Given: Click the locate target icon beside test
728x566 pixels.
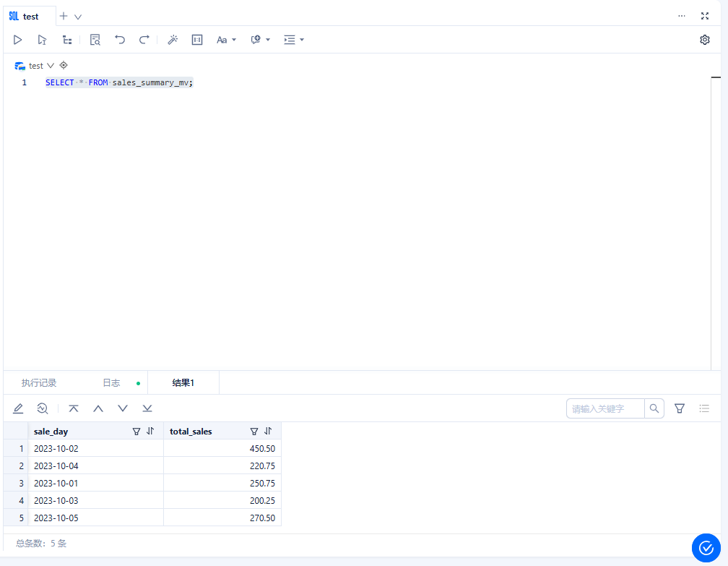Looking at the screenshot, I should coord(64,66).
